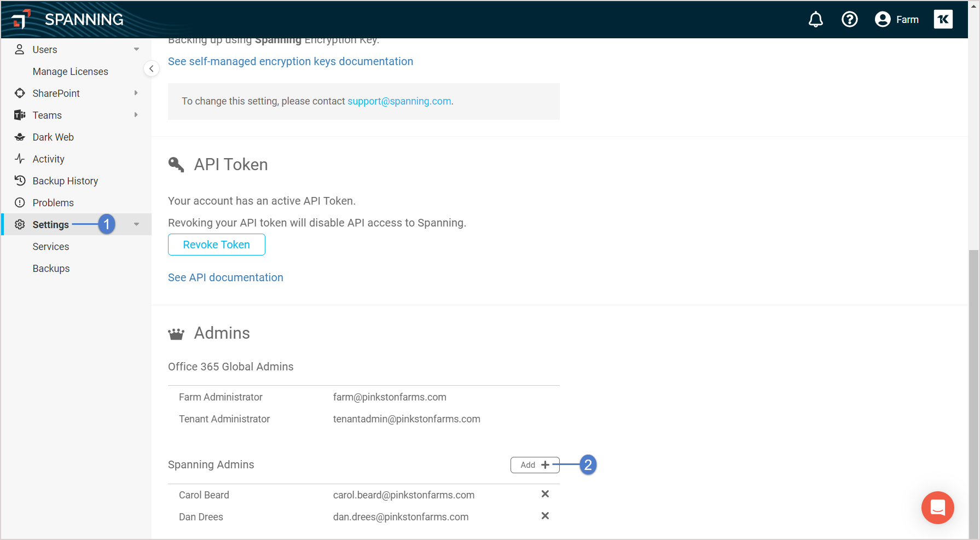The width and height of the screenshot is (980, 540).
Task: Click farm@pinkstonfarms.com email text
Action: [x=390, y=397]
